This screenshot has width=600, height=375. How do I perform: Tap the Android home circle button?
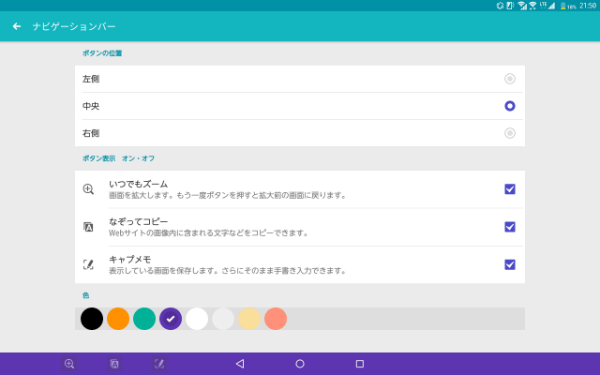(300, 364)
